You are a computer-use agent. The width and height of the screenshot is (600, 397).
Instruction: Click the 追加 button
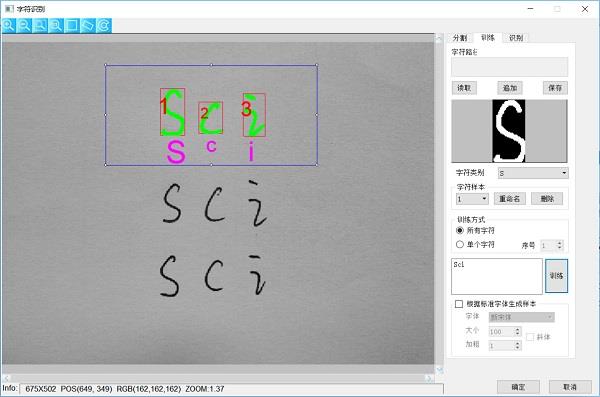(x=510, y=88)
